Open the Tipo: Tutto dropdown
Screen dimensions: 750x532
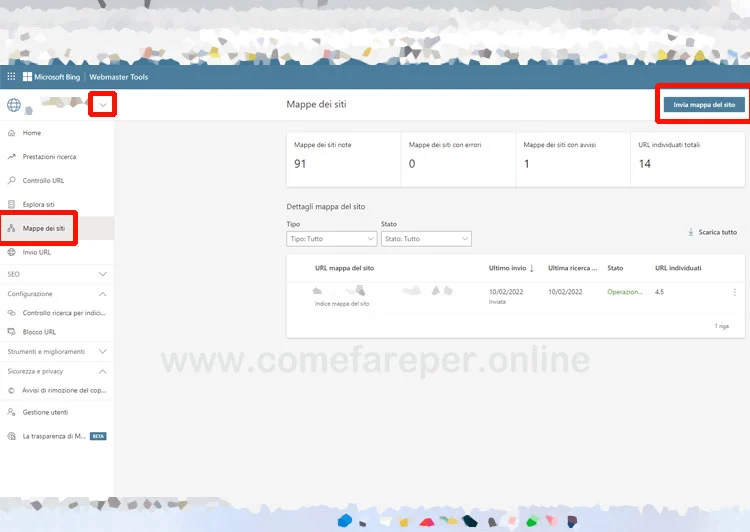point(331,239)
